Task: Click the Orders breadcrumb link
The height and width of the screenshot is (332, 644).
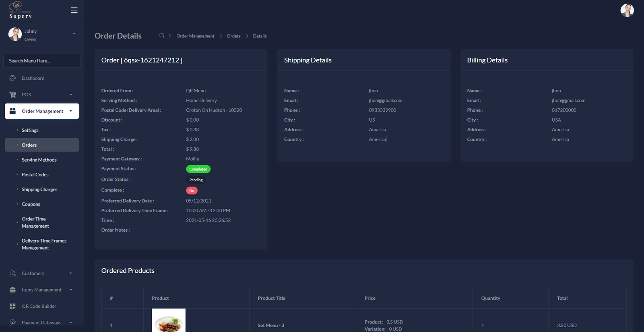Action: coord(233,36)
